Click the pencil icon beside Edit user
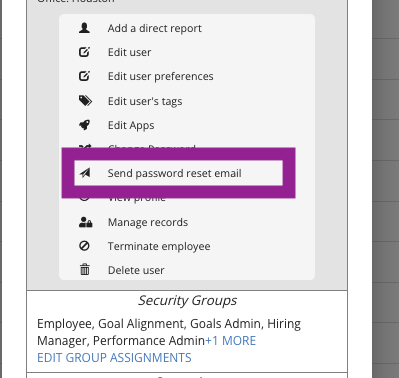 [x=84, y=52]
